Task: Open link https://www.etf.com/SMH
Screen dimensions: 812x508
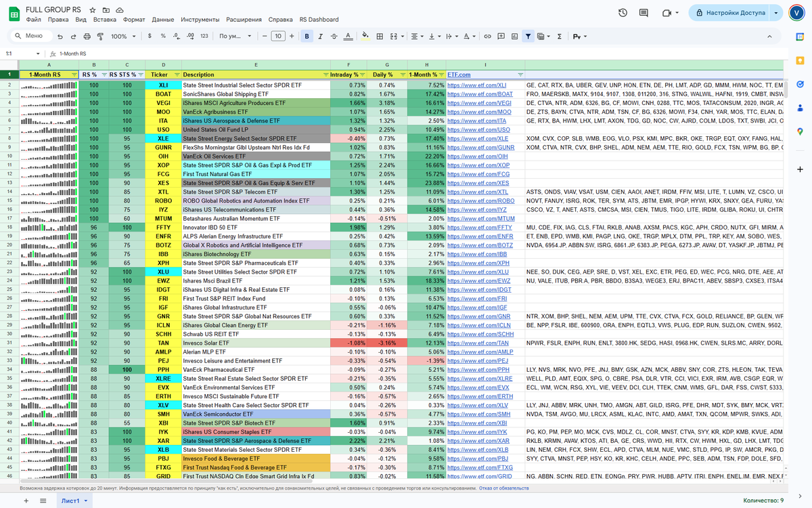Action: [x=479, y=414]
